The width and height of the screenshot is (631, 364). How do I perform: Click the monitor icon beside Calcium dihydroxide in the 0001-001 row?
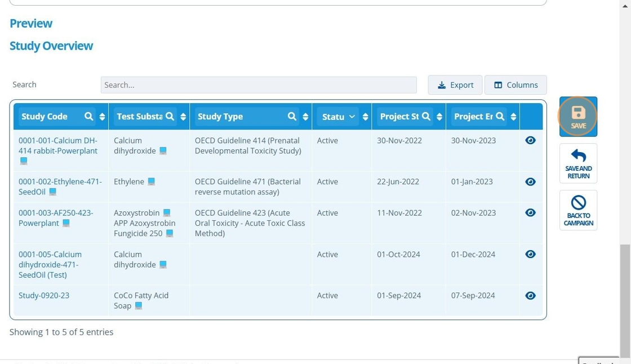pyautogui.click(x=163, y=150)
